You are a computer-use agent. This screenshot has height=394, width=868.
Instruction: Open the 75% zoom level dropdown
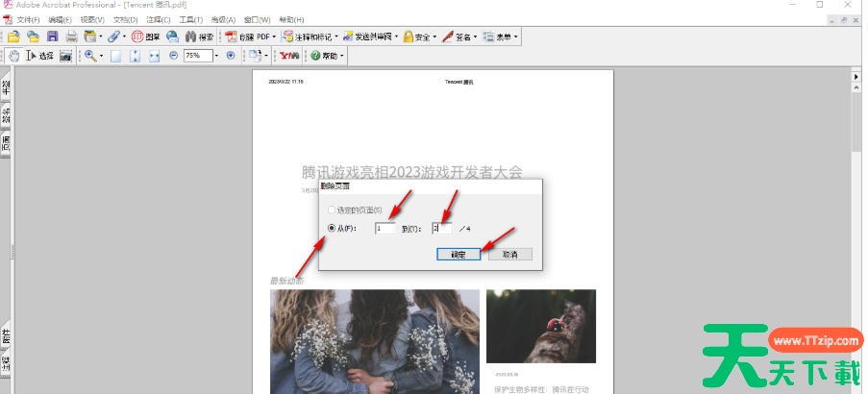click(216, 56)
